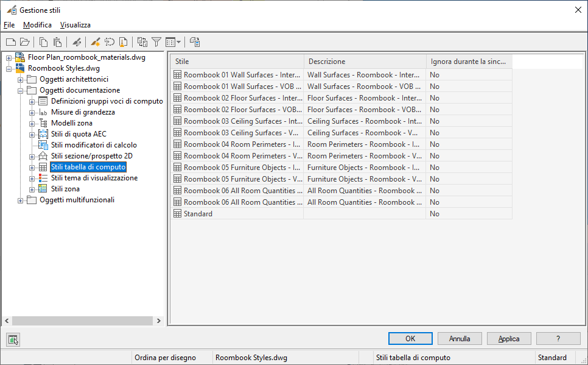588x365 pixels.
Task: Open the Visualizza menu
Action: pyautogui.click(x=75, y=25)
